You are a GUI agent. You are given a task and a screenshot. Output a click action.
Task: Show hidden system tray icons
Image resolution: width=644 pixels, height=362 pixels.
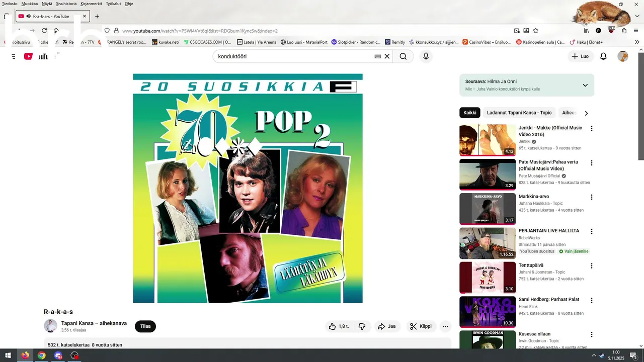pos(594,355)
